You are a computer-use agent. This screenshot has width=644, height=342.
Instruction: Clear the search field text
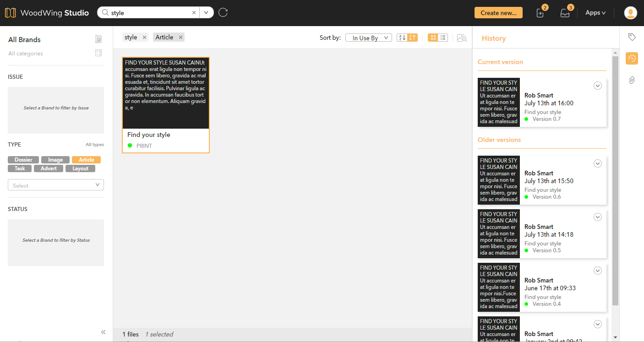tap(194, 13)
